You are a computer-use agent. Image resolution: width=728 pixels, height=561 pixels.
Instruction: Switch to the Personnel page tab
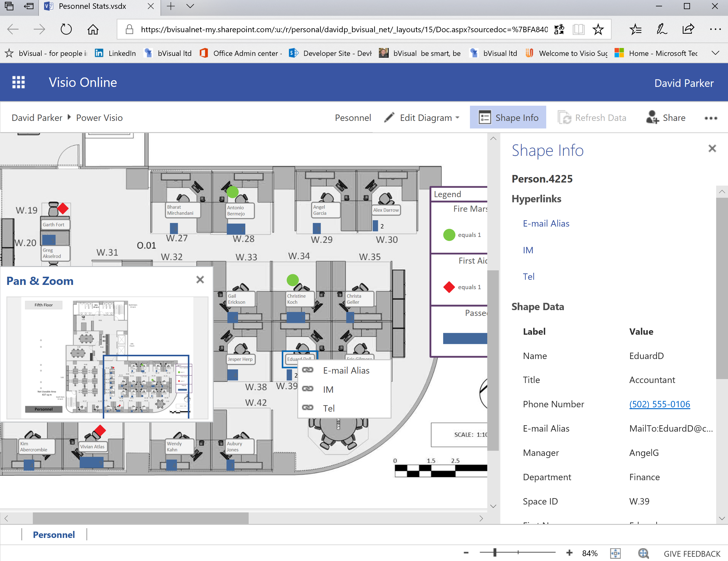click(x=54, y=535)
